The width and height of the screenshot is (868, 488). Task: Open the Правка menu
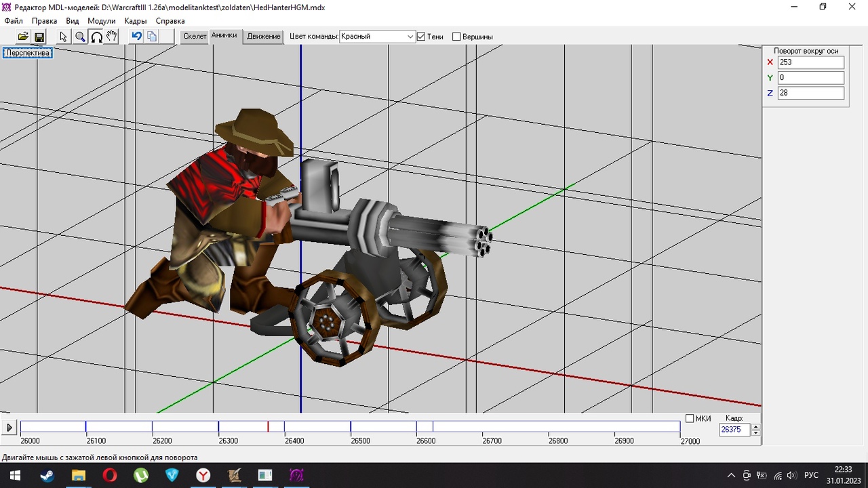point(45,21)
